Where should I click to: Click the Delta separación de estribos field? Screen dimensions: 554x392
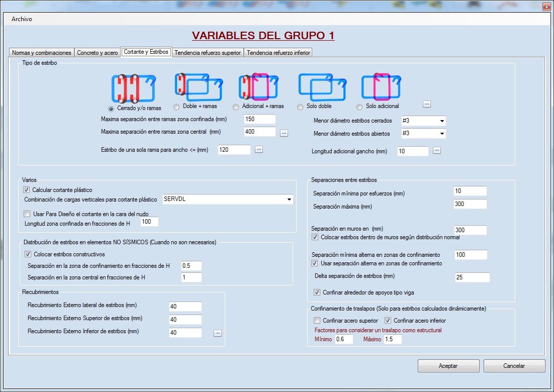point(472,277)
